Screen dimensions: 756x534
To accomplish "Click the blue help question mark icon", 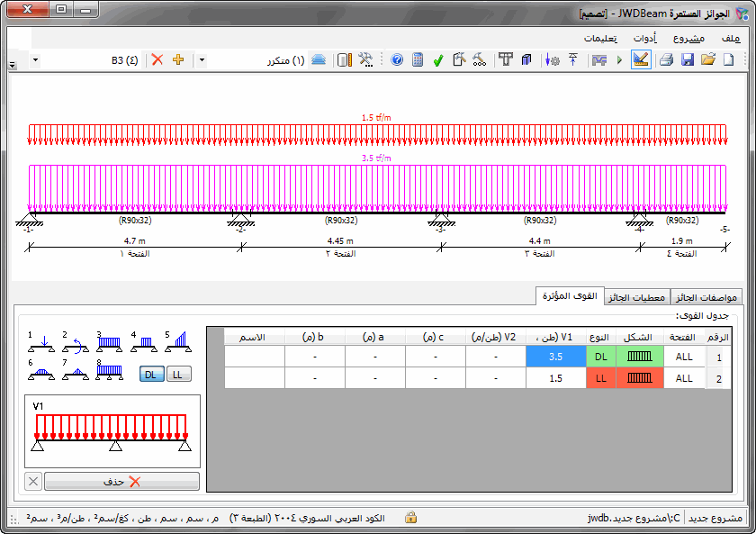I will pos(397,60).
